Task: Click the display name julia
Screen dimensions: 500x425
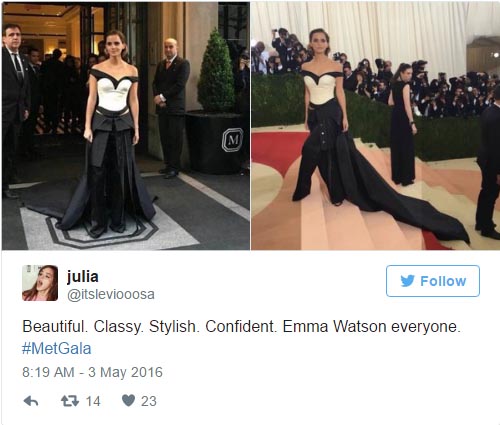Action: (x=83, y=277)
